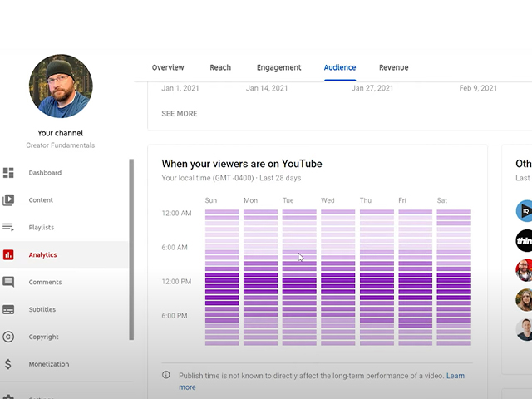Click the Sat 6:00 PM heatmap cell
This screenshot has width=532, height=399.
454,314
